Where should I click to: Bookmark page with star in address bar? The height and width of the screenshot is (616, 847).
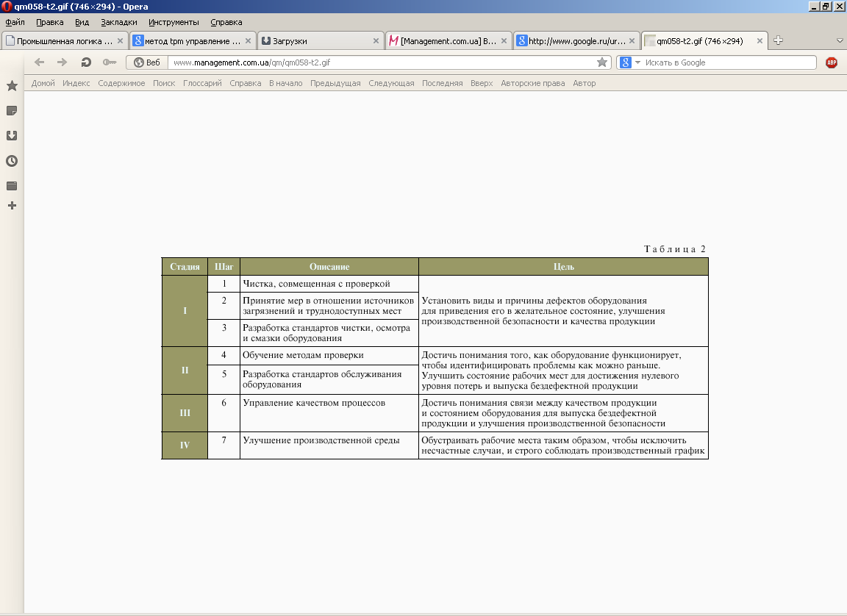click(x=601, y=62)
